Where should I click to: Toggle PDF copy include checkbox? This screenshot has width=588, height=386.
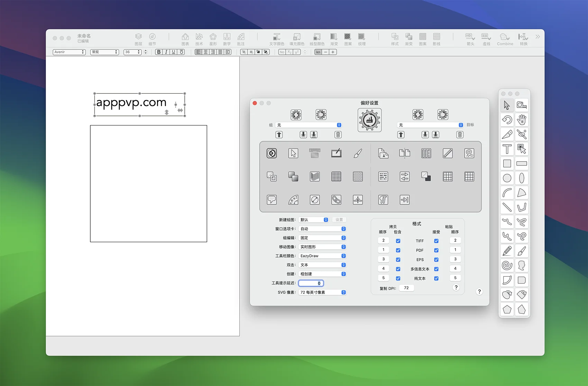(398, 250)
